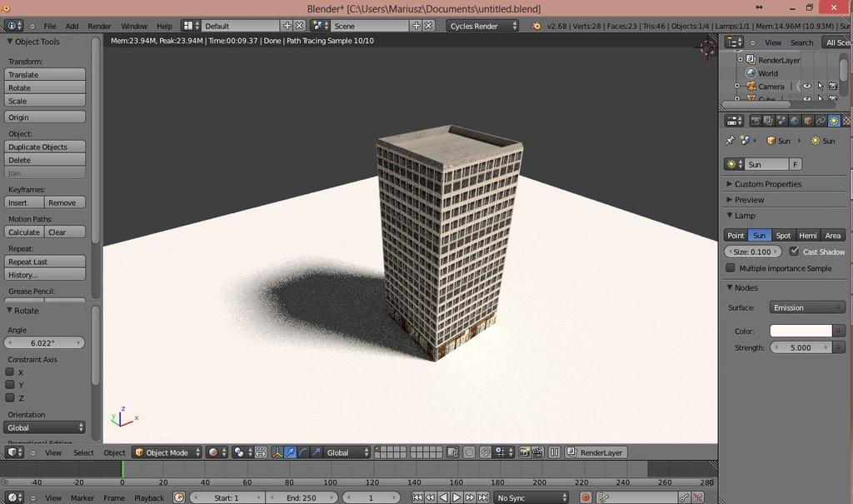
Task: Click the OpenGL render active viewport icon
Action: (x=525, y=452)
